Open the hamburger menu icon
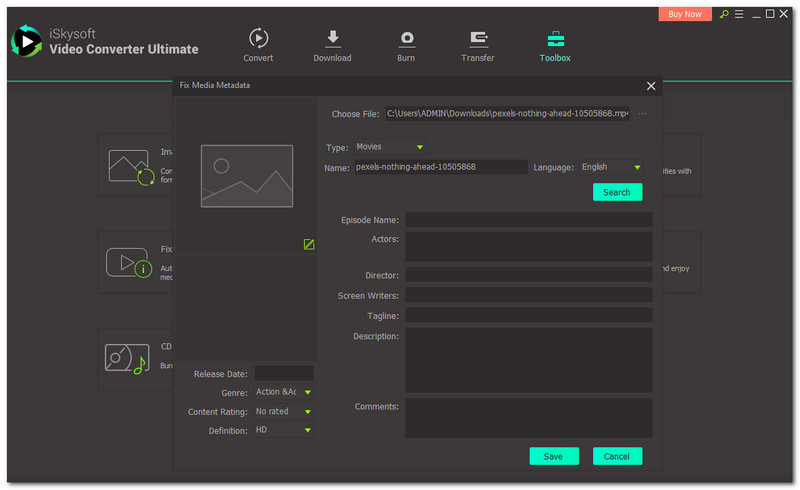This screenshot has height=490, width=800. pos(739,15)
